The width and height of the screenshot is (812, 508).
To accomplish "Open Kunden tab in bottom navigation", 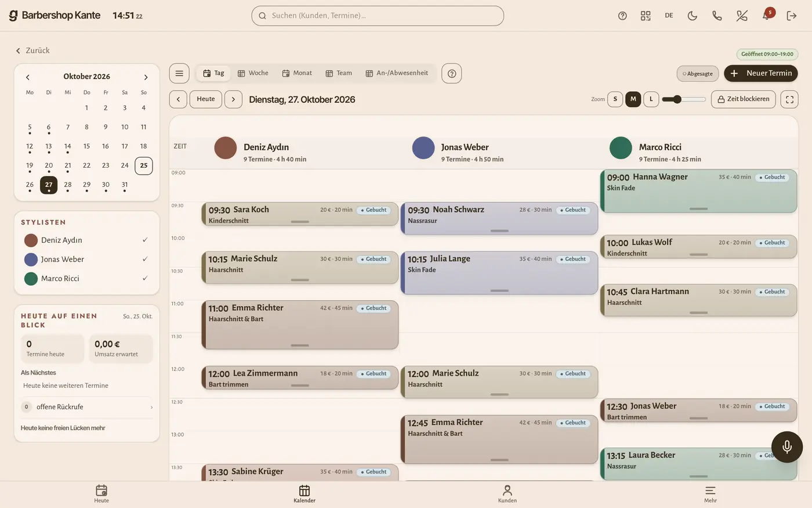I will click(507, 494).
